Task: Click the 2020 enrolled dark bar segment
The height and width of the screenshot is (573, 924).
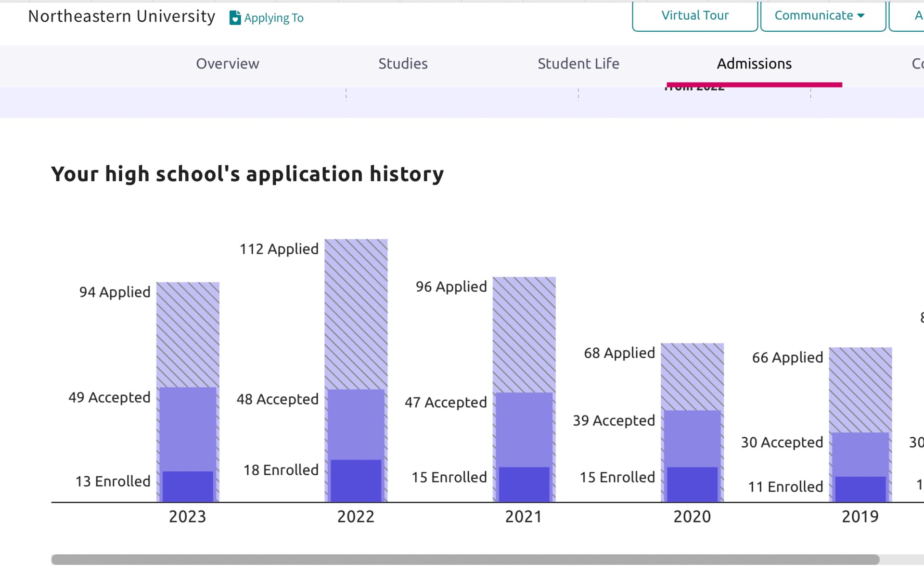Action: coord(692,484)
